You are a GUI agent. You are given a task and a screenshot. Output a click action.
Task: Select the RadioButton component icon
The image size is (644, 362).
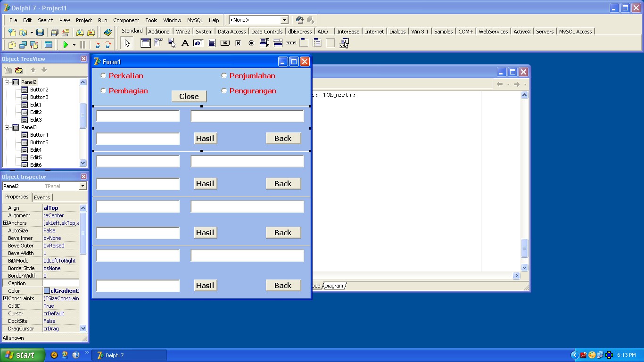click(x=251, y=43)
